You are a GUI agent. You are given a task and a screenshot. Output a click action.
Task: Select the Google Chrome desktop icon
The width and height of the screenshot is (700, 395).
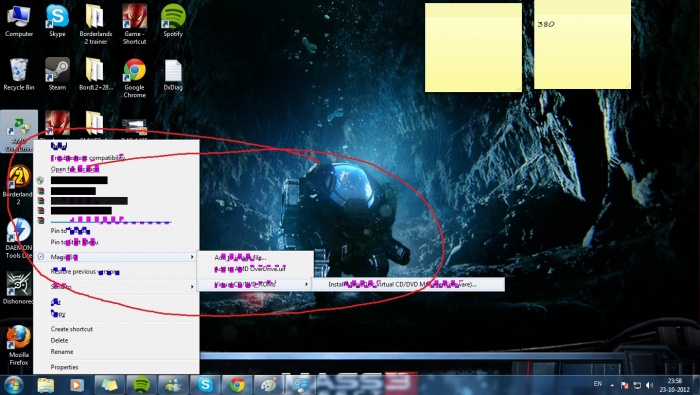[134, 78]
